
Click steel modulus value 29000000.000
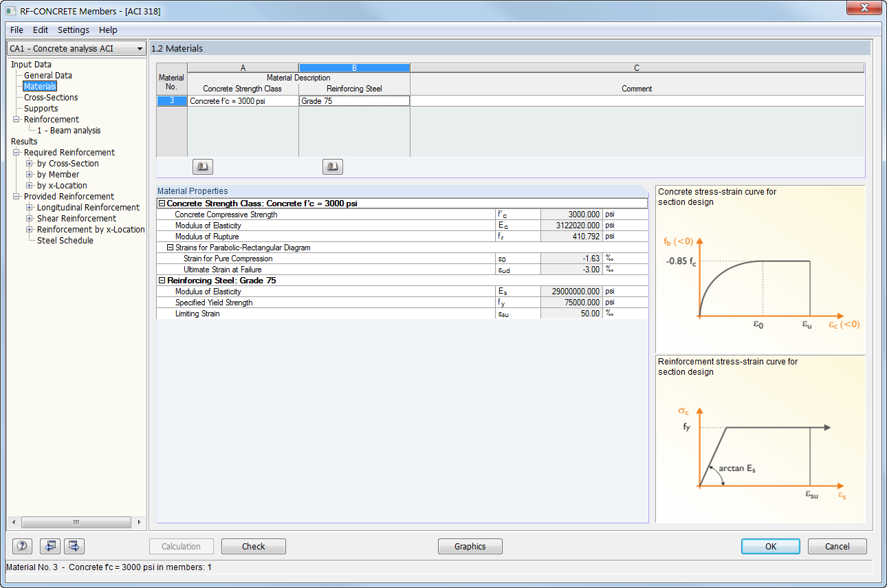(x=572, y=292)
